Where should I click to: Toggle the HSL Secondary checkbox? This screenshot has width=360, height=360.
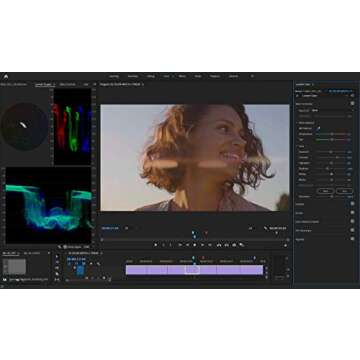352,230
